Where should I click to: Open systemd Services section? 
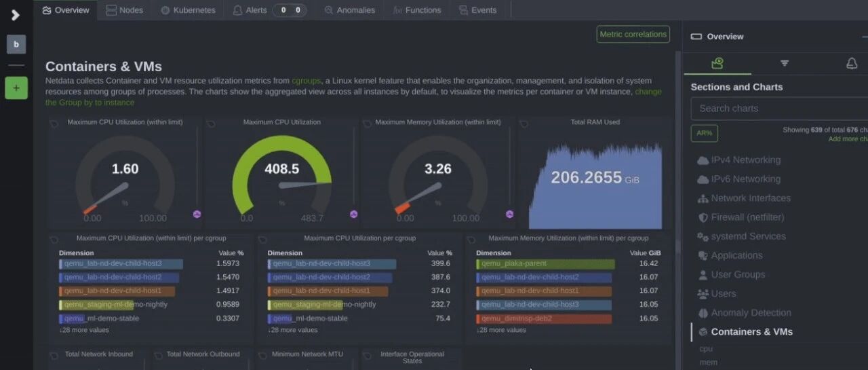pos(741,236)
